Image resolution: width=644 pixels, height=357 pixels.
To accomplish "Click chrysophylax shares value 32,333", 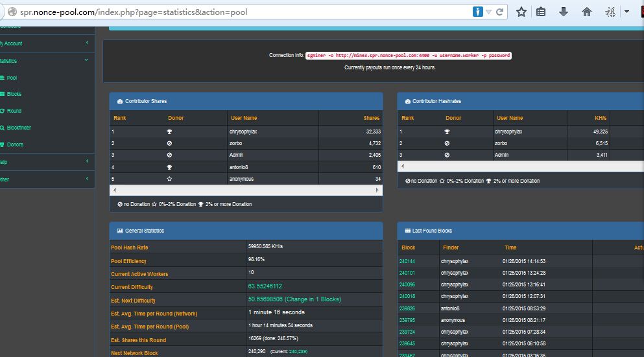I will point(374,132).
